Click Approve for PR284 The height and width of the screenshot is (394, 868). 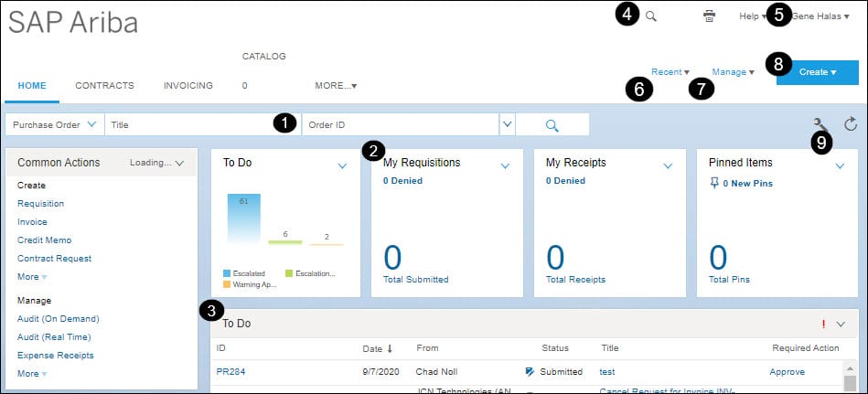[x=787, y=372]
